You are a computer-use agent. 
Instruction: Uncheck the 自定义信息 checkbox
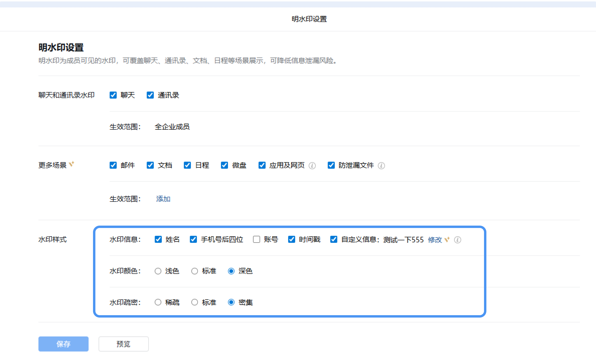pyautogui.click(x=334, y=239)
